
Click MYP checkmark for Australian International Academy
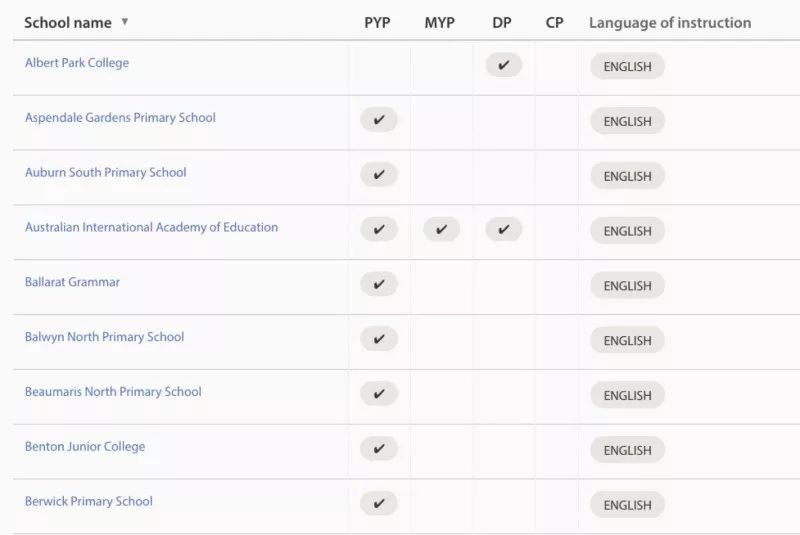click(441, 230)
